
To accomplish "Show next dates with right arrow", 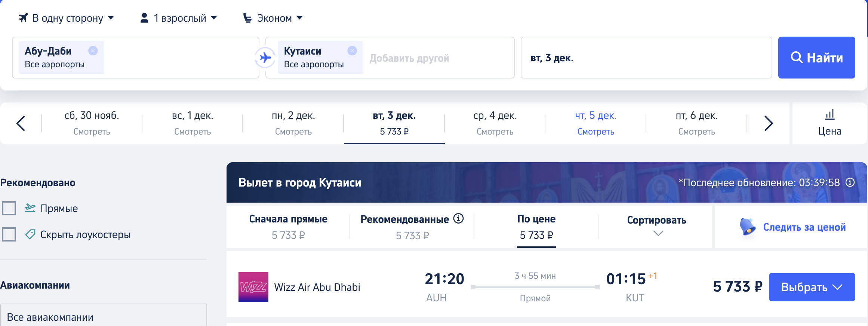I will [x=769, y=123].
